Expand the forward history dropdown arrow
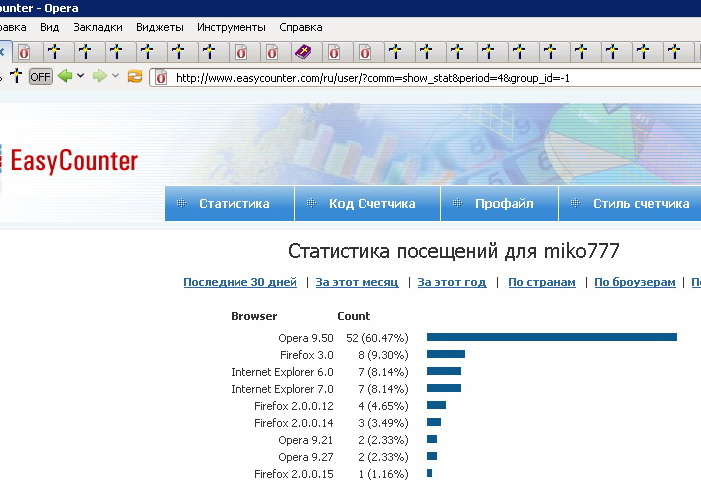Image resolution: width=701 pixels, height=495 pixels. [x=115, y=77]
